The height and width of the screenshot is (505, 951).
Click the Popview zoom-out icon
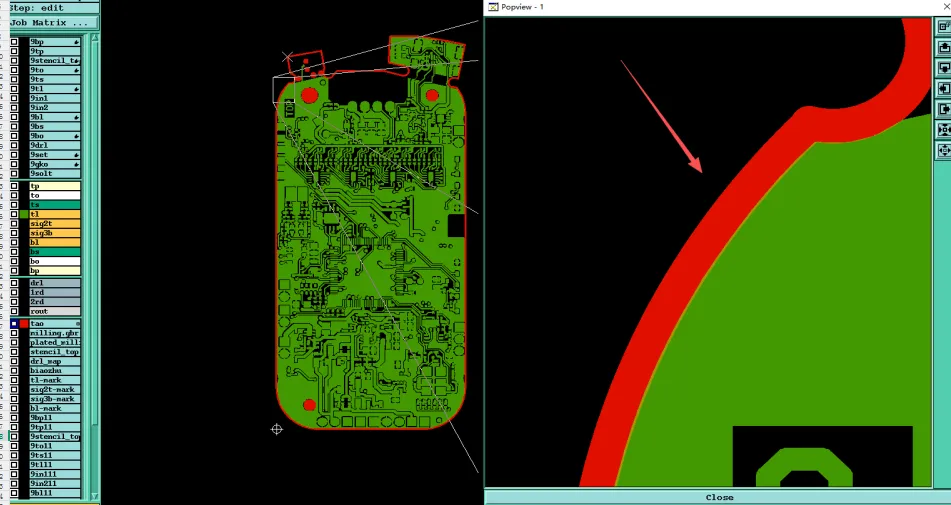pos(944,150)
